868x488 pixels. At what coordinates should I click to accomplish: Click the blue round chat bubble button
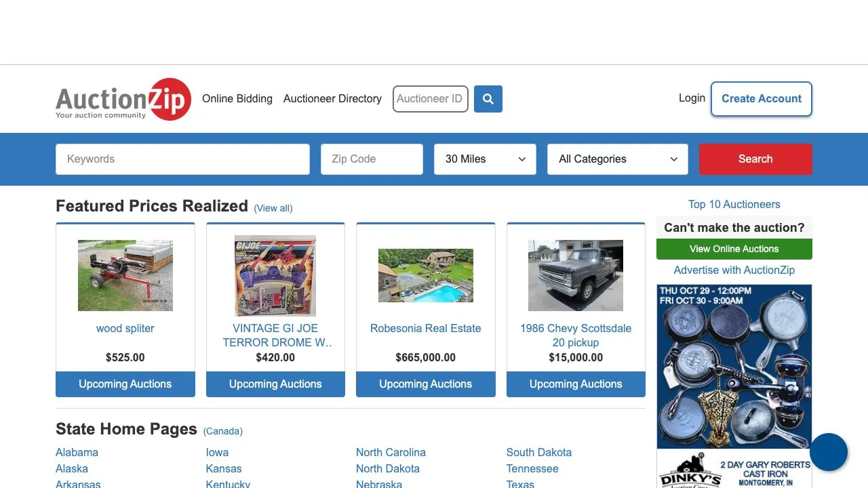coord(829,452)
